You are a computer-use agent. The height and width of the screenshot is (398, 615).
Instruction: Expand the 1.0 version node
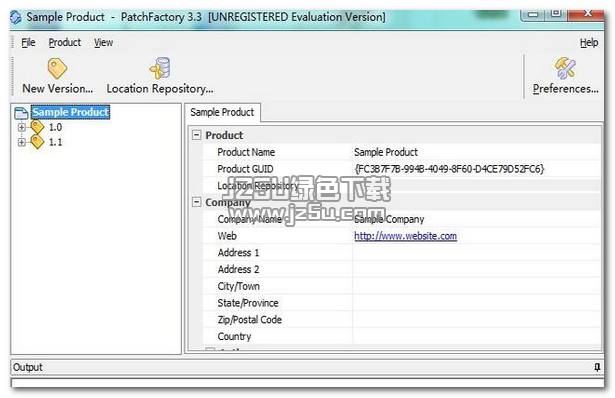click(x=22, y=127)
